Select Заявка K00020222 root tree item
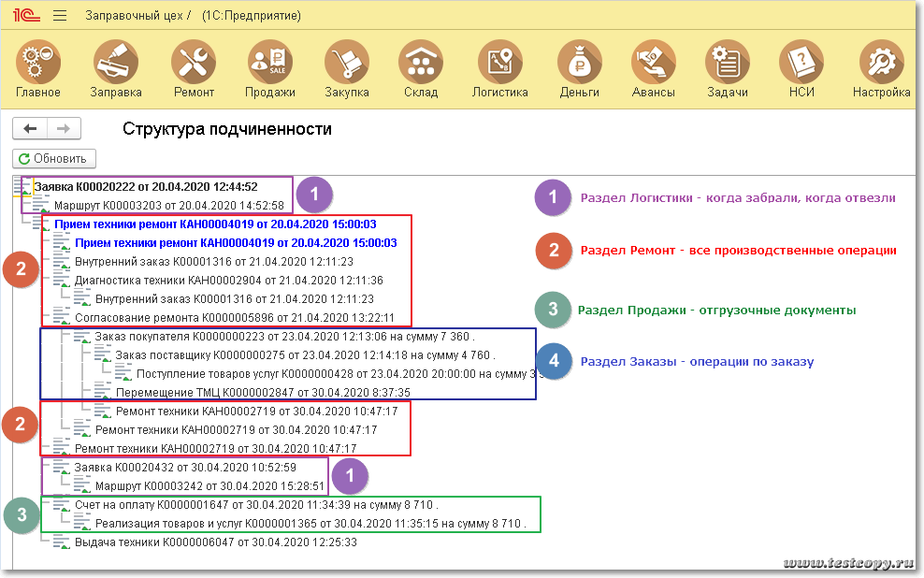Screen dimensions: 924x578 click(x=146, y=186)
